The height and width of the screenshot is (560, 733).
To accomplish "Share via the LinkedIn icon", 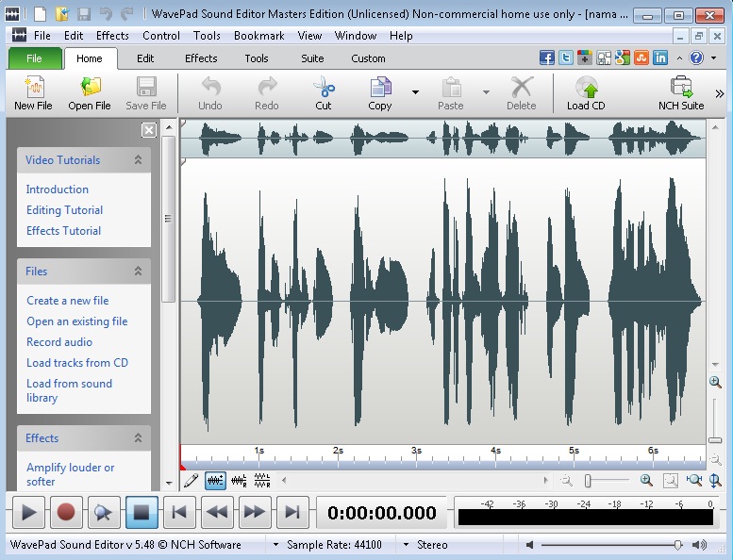I will 660,58.
